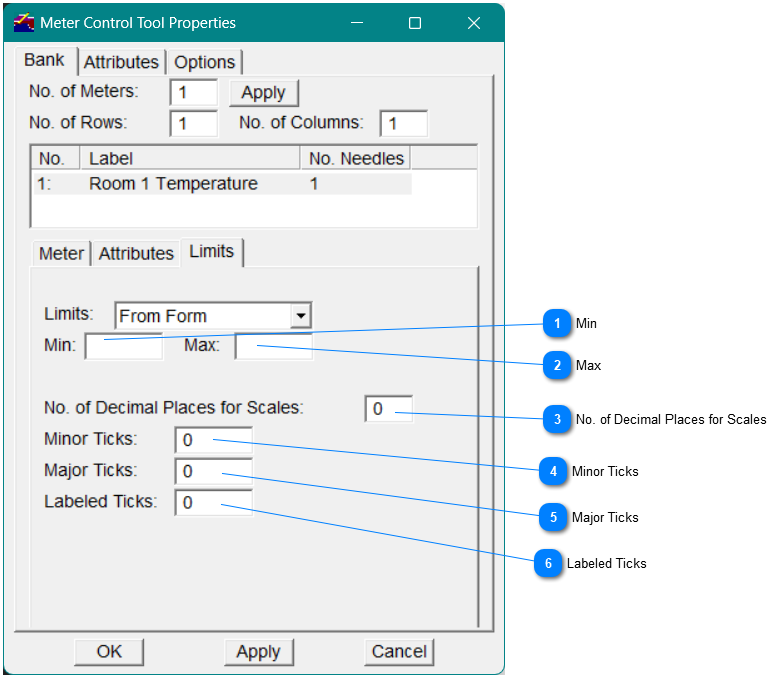Viewport: 783px width, 678px height.
Task: Click the Labeled Ticks field
Action: click(x=214, y=502)
